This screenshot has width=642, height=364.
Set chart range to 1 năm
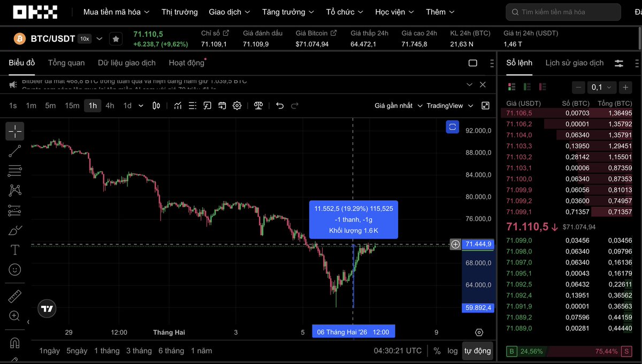point(201,351)
